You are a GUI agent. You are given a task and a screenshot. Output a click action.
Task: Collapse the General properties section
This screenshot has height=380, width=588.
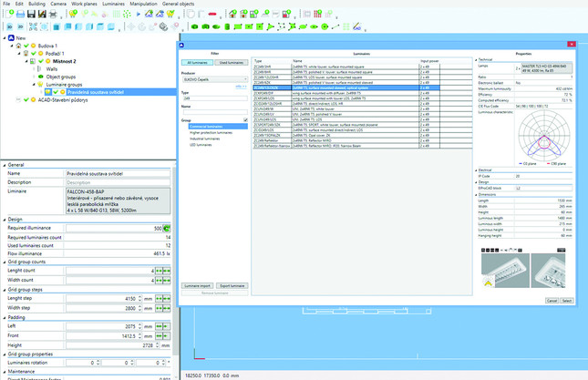(4, 164)
